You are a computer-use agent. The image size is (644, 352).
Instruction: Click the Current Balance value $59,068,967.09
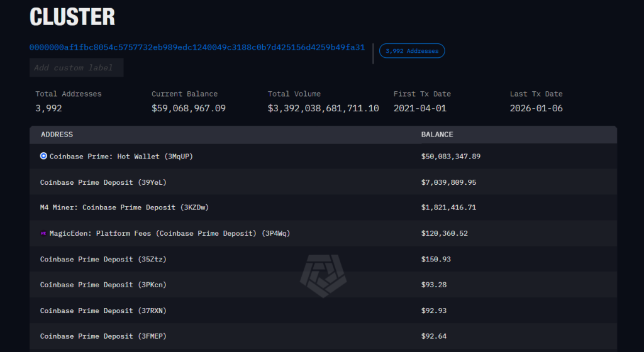point(189,108)
